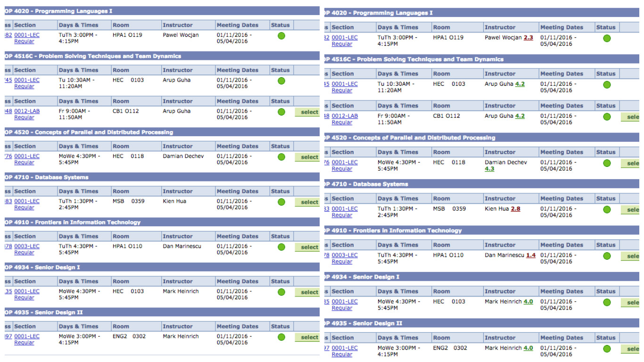Open 0003-LEC section link in the rated list
Viewport: 644px width, 362px height.
click(345, 255)
